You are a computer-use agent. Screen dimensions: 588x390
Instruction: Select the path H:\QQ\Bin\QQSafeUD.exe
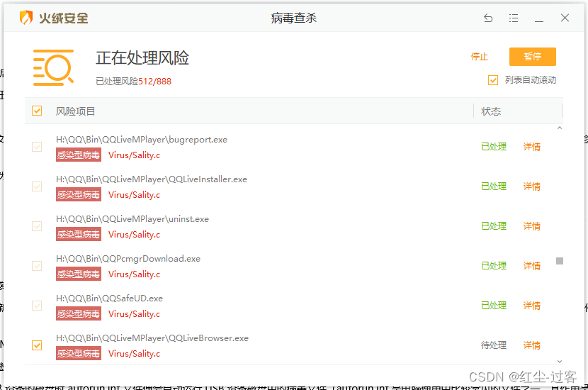[x=110, y=299]
